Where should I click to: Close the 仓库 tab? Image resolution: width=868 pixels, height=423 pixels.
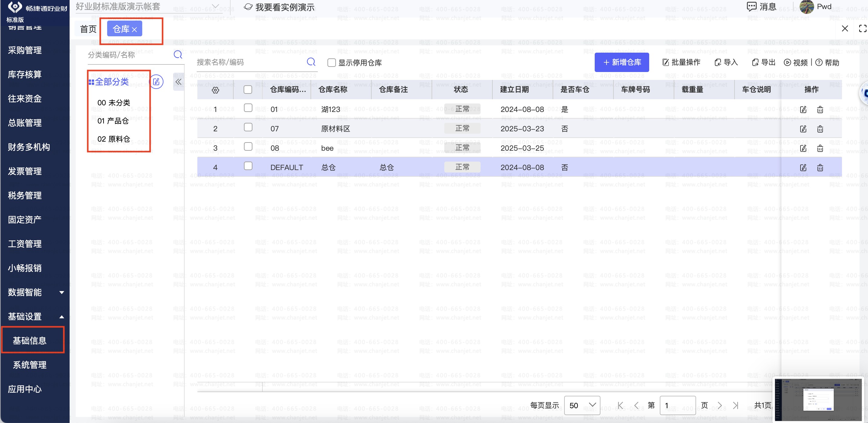pyautogui.click(x=134, y=30)
